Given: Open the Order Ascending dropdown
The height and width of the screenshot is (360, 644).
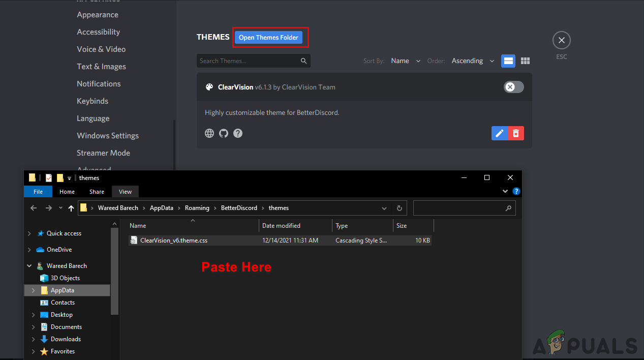Looking at the screenshot, I should click(x=473, y=61).
